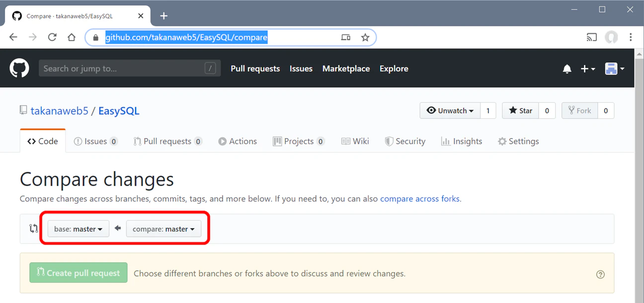This screenshot has width=644, height=303.
Task: Go back with browser back arrow
Action: coord(13,37)
